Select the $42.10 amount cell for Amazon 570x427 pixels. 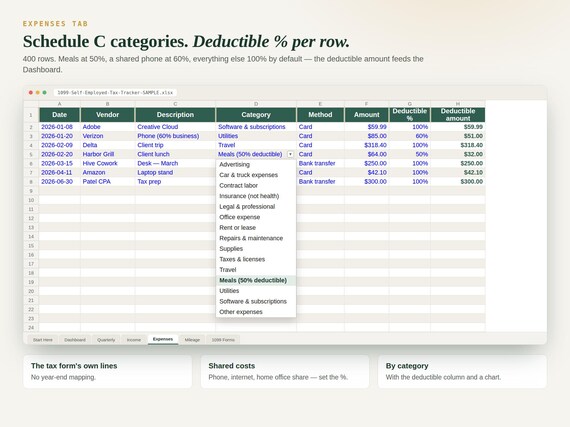coord(366,172)
